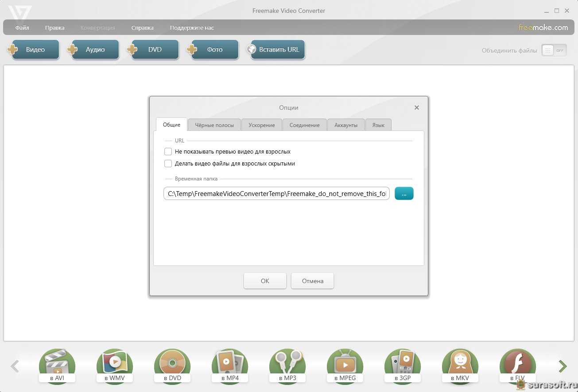Viewport: 578px width, 392px height.
Task: Click the temporary folder path field
Action: pos(277,193)
